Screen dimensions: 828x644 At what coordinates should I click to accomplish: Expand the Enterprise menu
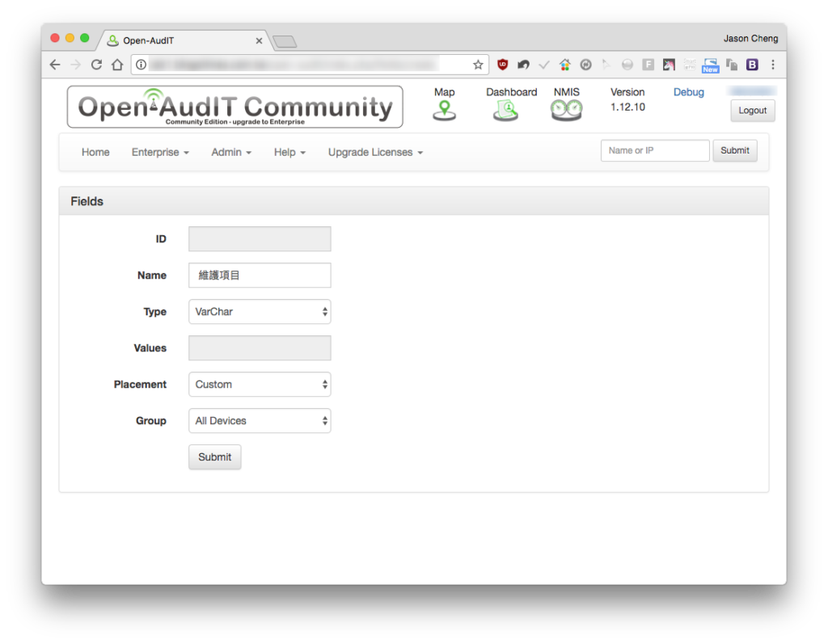click(160, 152)
